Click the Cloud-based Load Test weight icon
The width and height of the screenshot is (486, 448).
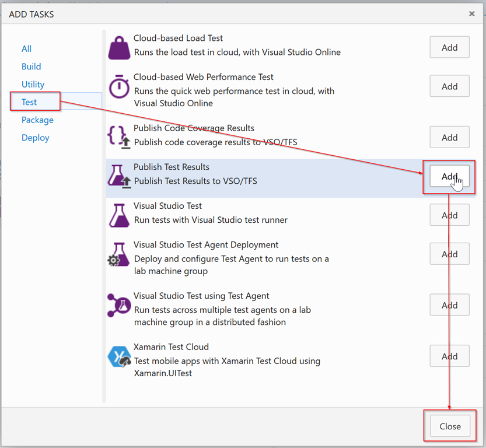[119, 47]
